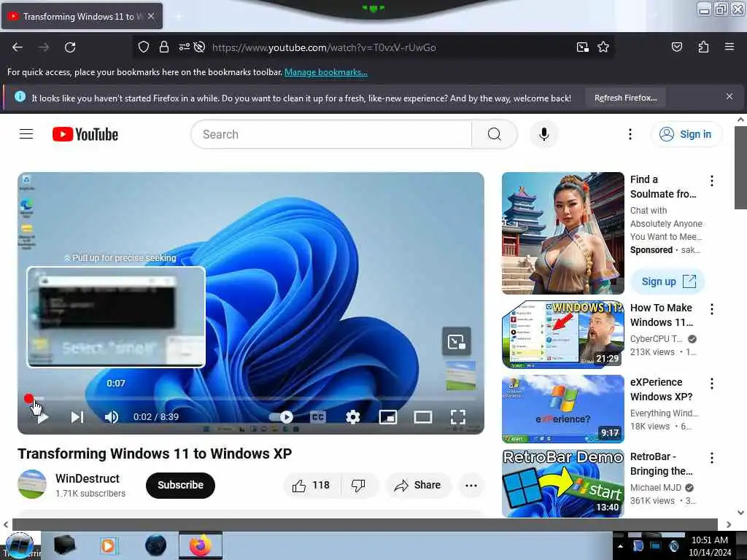747x560 pixels.
Task: Enter full screen mode
Action: (x=458, y=417)
